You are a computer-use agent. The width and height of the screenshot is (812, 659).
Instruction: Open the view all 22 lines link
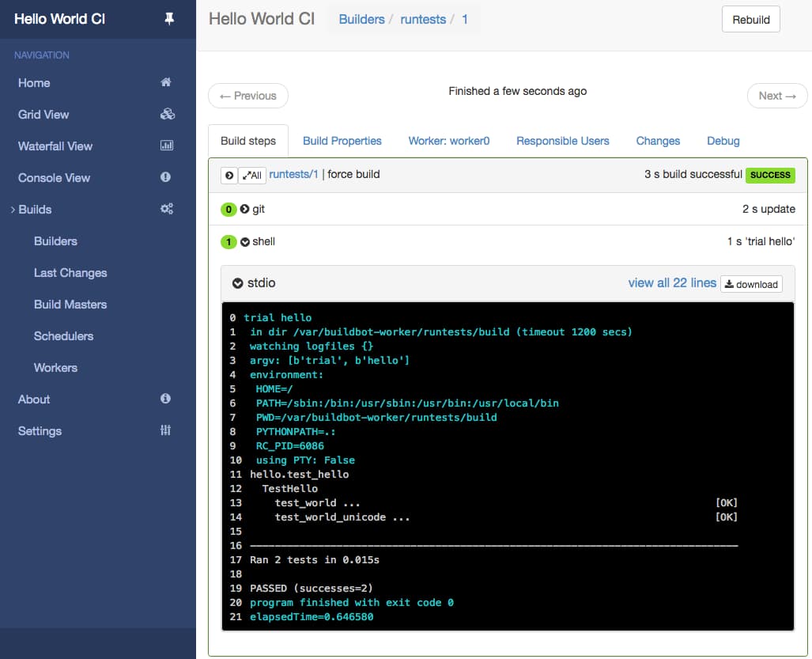(x=672, y=283)
